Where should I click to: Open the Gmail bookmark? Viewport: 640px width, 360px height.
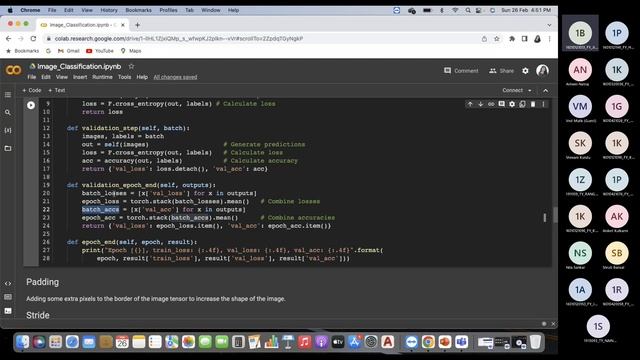pos(69,51)
